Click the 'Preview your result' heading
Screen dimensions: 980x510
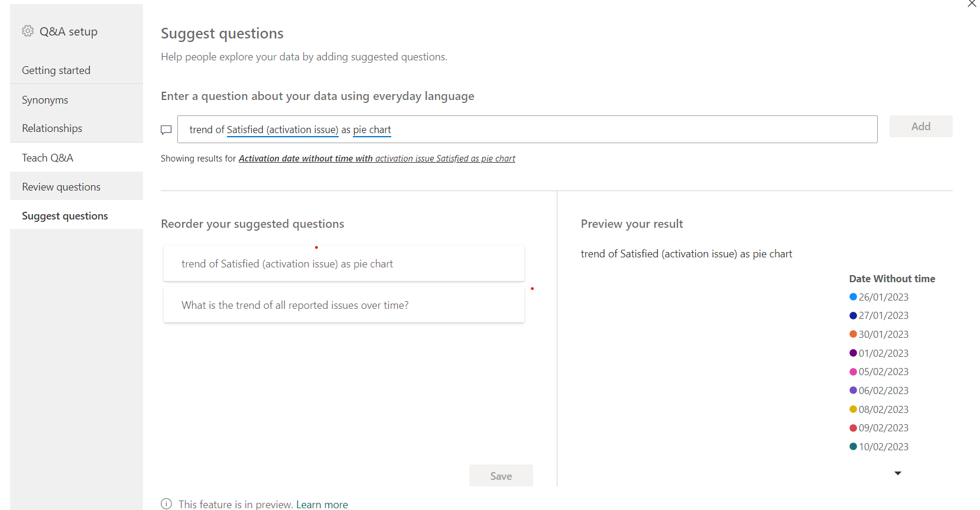tap(632, 224)
